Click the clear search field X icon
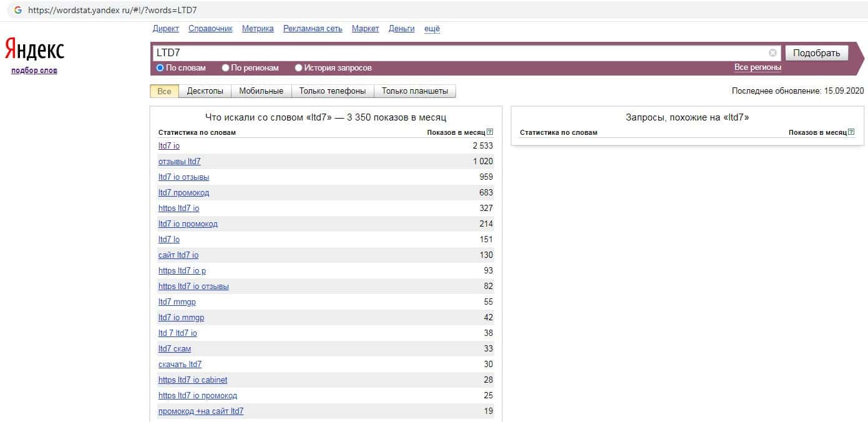Screen dimensions: 868x422 (x=773, y=53)
